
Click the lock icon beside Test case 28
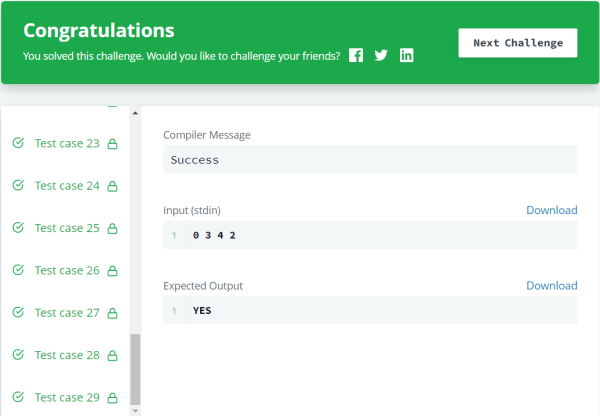coord(112,356)
